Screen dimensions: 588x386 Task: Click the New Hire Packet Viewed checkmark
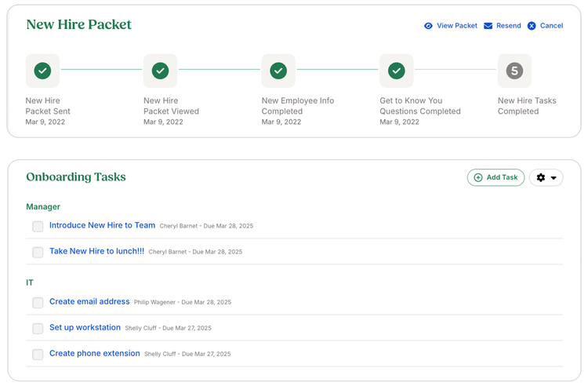[160, 71]
